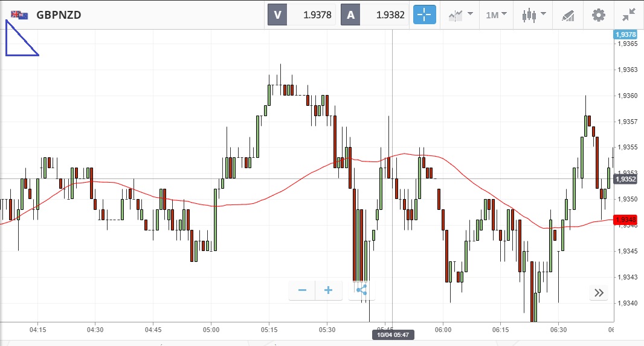644x346 pixels.
Task: Open the drawing tools icon
Action: pos(568,15)
